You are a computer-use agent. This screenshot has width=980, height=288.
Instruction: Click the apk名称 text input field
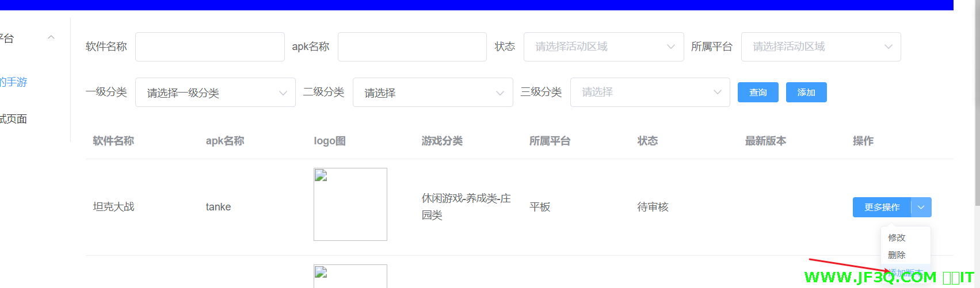412,47
